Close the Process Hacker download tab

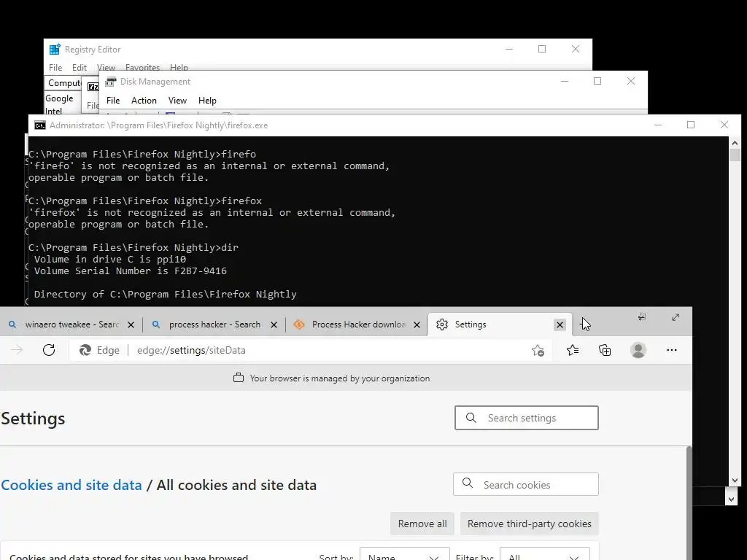[x=417, y=324]
